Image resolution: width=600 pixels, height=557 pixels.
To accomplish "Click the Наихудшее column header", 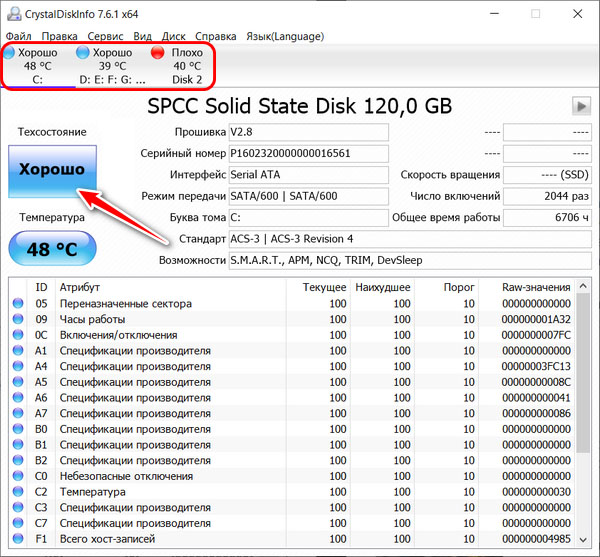I will click(383, 287).
